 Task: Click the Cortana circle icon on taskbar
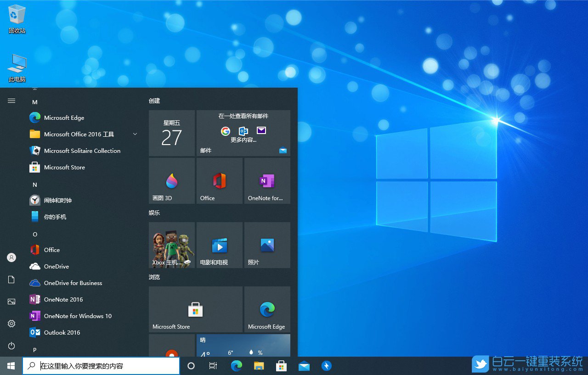click(x=191, y=366)
